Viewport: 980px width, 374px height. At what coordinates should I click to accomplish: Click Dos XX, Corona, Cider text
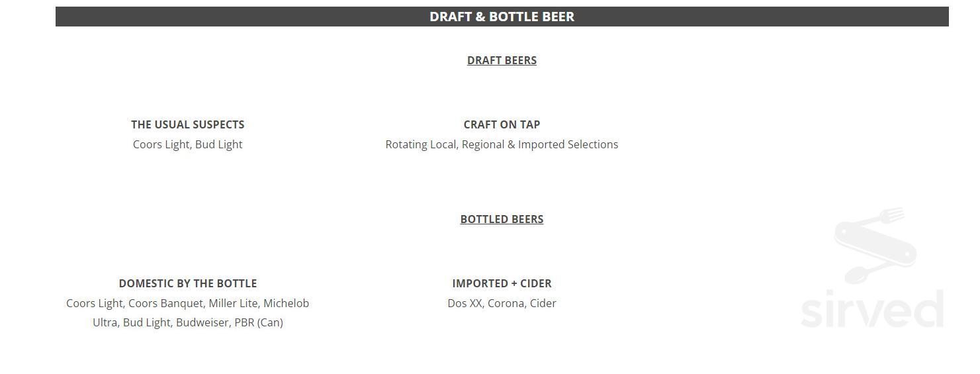point(502,303)
